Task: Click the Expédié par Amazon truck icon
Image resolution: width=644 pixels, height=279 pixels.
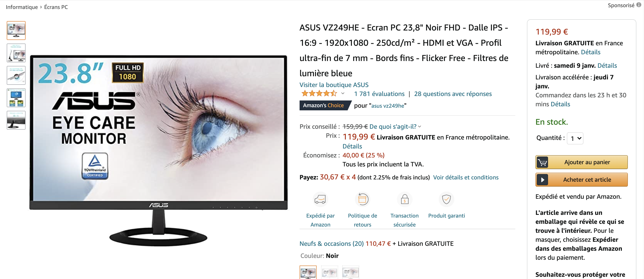Action: pyautogui.click(x=320, y=199)
